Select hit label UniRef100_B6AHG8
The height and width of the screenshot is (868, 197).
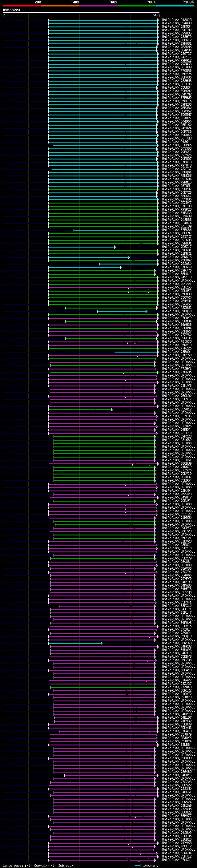[x=177, y=325]
